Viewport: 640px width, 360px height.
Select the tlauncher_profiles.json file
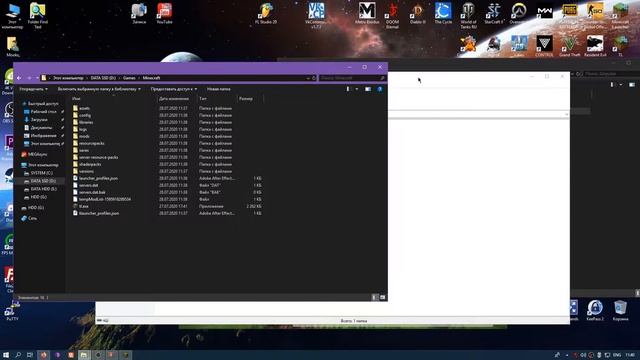click(99, 213)
